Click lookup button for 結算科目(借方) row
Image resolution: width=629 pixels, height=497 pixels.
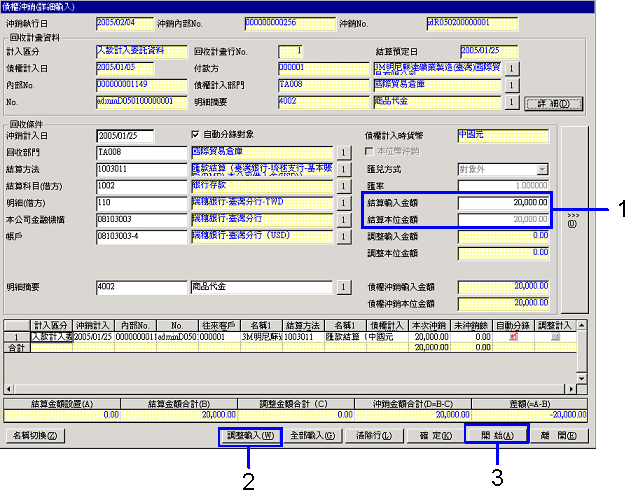click(342, 186)
